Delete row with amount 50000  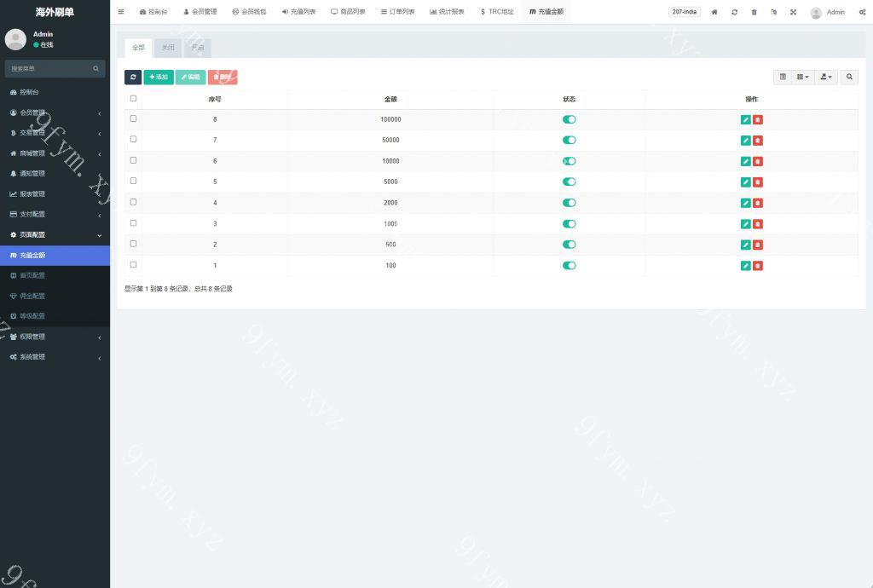[x=758, y=141]
